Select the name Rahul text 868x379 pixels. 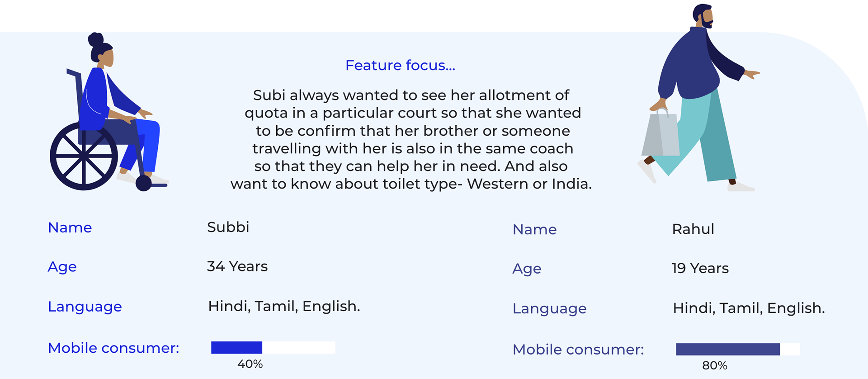[x=693, y=229]
